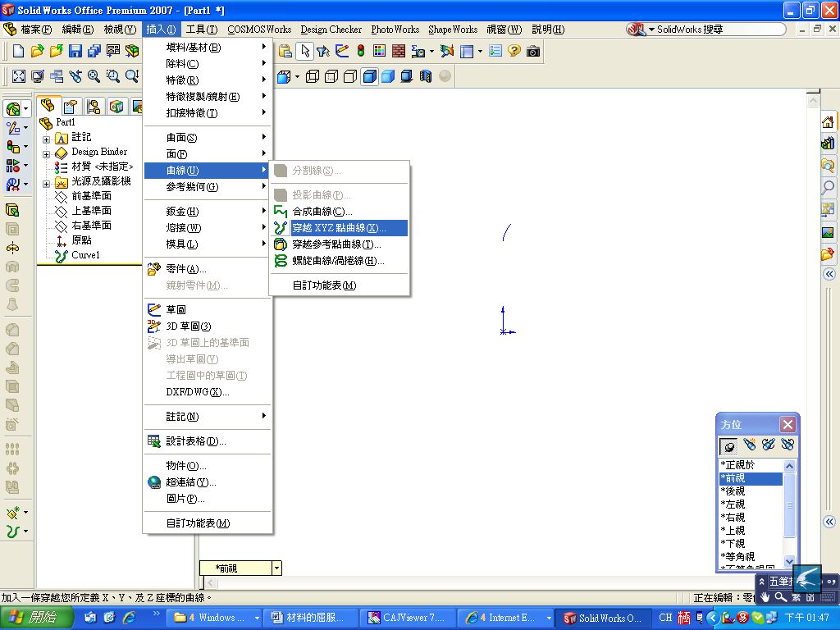
Task: Click the Internet Explorer quick launch icon
Action: (129, 618)
